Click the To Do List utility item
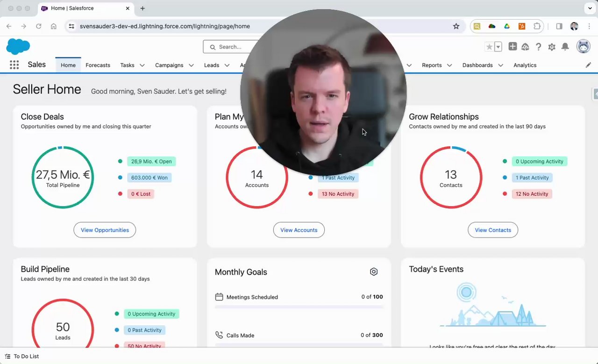The height and width of the screenshot is (364, 598). [22, 356]
